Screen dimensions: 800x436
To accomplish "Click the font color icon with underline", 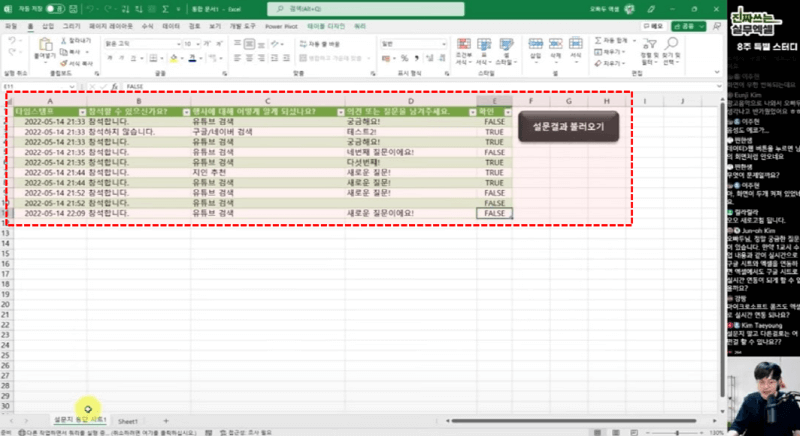I will click(x=192, y=59).
